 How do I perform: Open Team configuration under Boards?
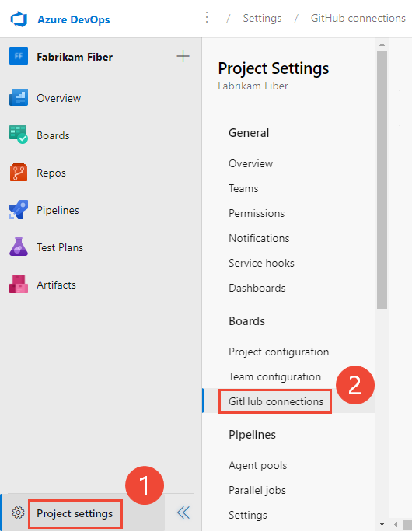click(x=274, y=377)
